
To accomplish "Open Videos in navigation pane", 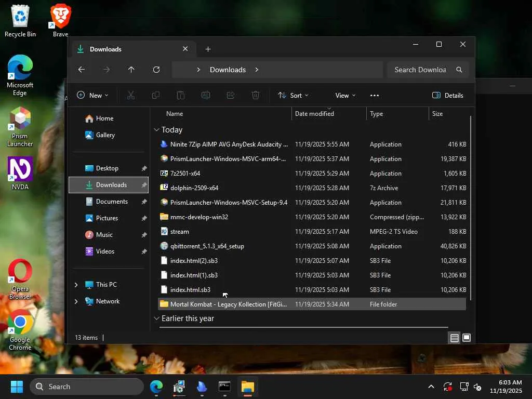I will coord(105,251).
